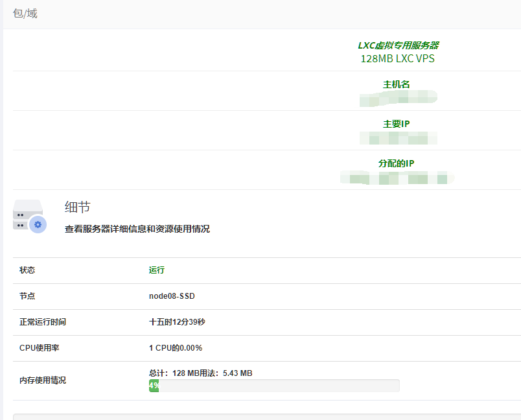Click the 细节 section heading
Screen dimensions: 521x420
click(77, 207)
